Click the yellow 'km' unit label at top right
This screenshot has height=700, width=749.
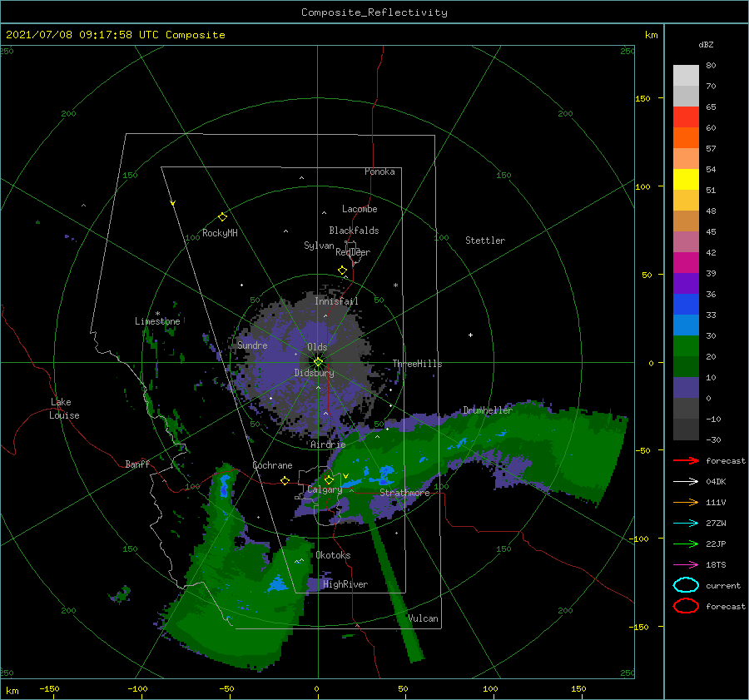click(651, 35)
